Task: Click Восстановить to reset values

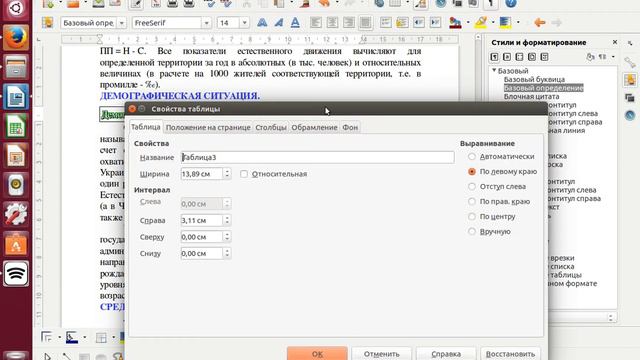Action: (510, 353)
